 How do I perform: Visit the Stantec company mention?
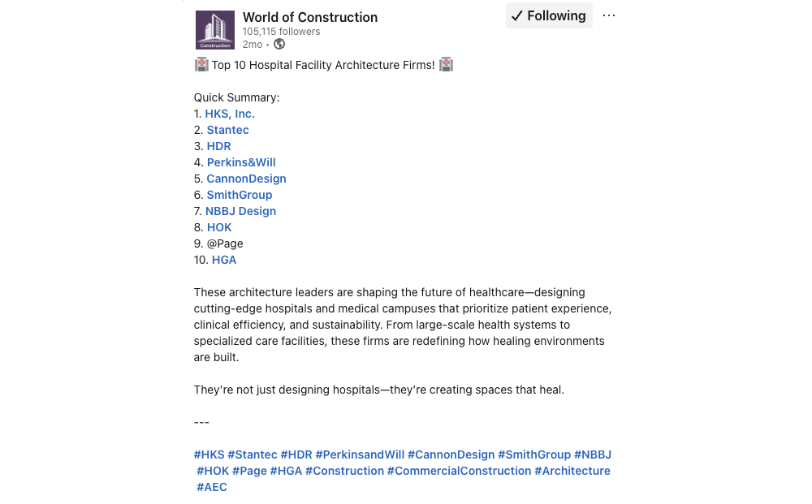[x=228, y=130]
